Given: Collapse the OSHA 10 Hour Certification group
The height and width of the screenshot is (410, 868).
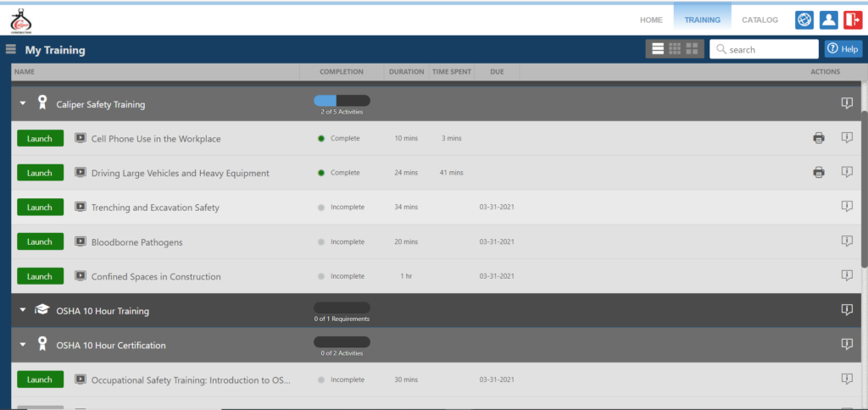Looking at the screenshot, I should tap(23, 345).
